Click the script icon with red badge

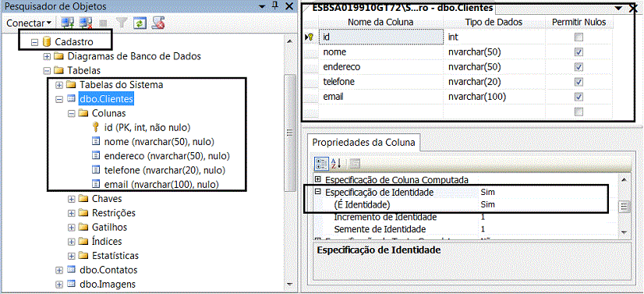pos(158,23)
